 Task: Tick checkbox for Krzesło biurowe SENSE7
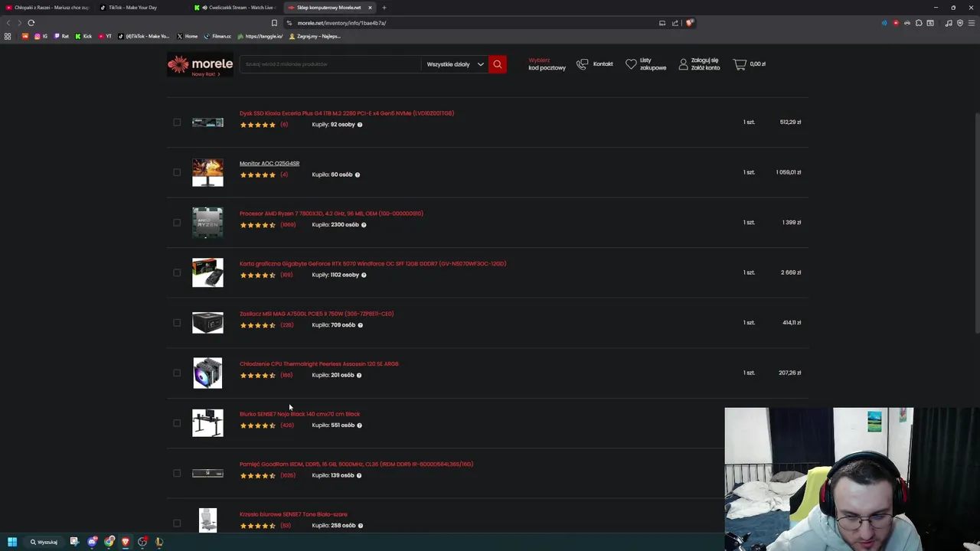click(177, 523)
